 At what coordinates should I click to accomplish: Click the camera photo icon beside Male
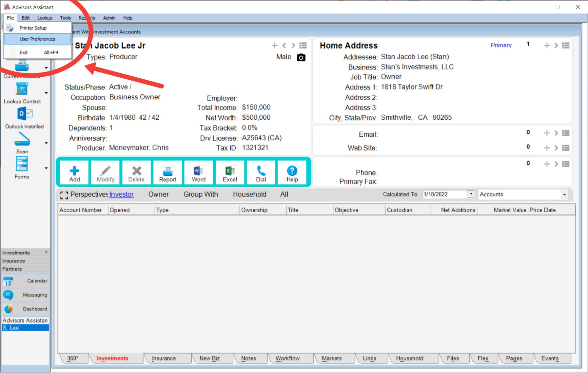pos(301,57)
